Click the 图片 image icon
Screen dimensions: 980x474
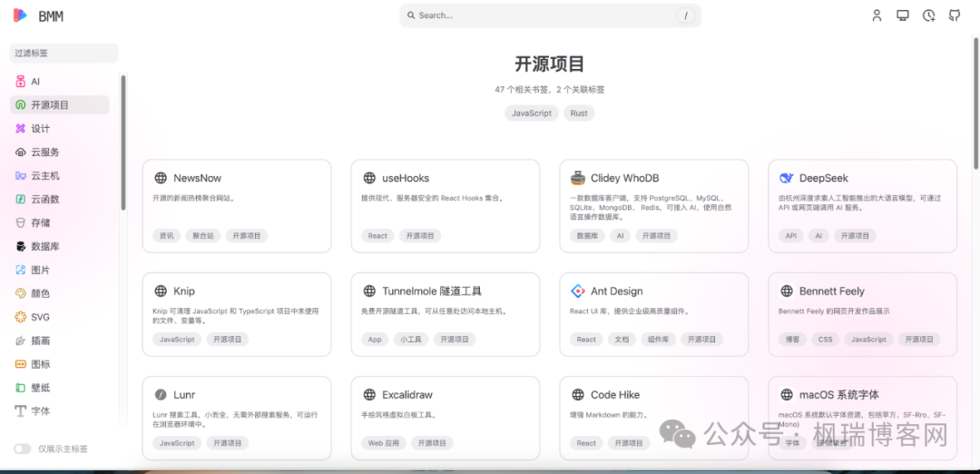(x=21, y=270)
